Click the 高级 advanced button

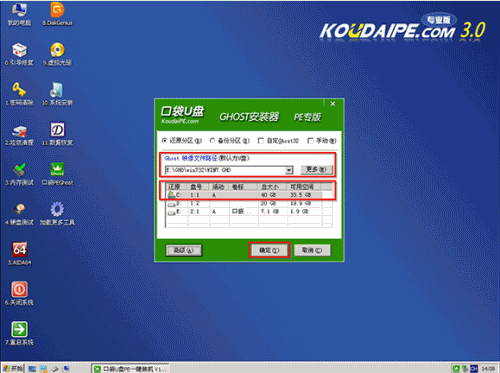[x=184, y=250]
